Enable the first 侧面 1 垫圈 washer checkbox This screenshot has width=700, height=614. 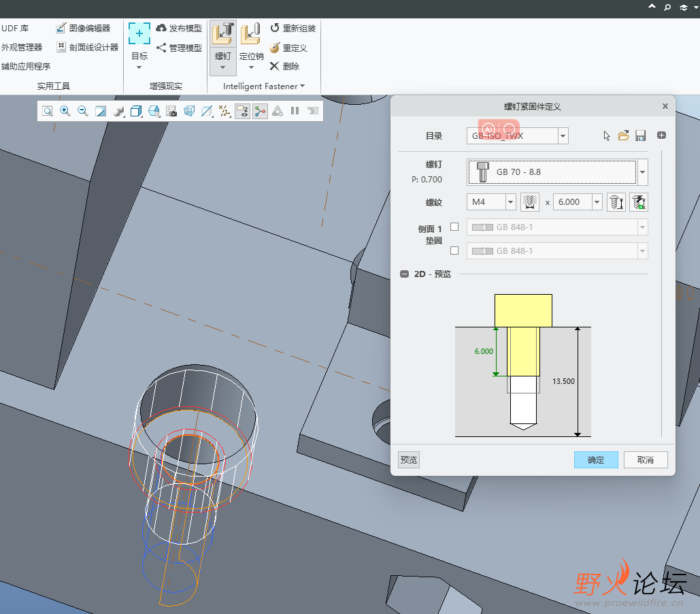coord(454,227)
